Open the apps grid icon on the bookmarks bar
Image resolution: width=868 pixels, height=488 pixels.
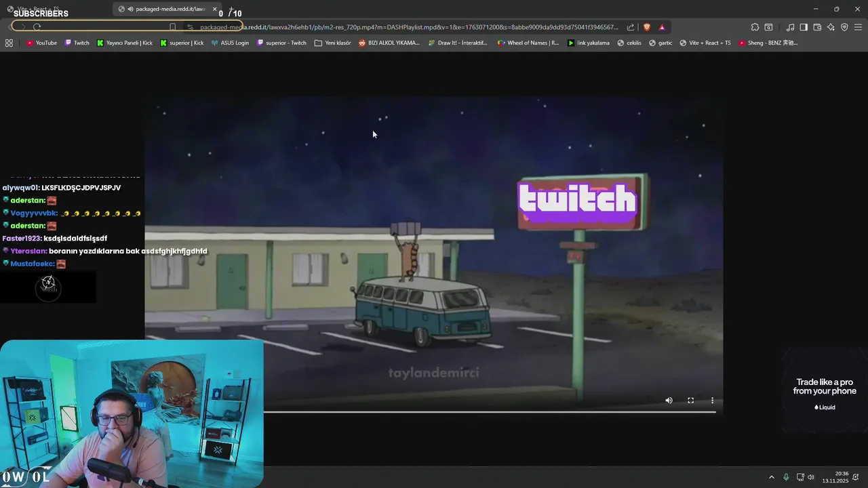[x=9, y=43]
